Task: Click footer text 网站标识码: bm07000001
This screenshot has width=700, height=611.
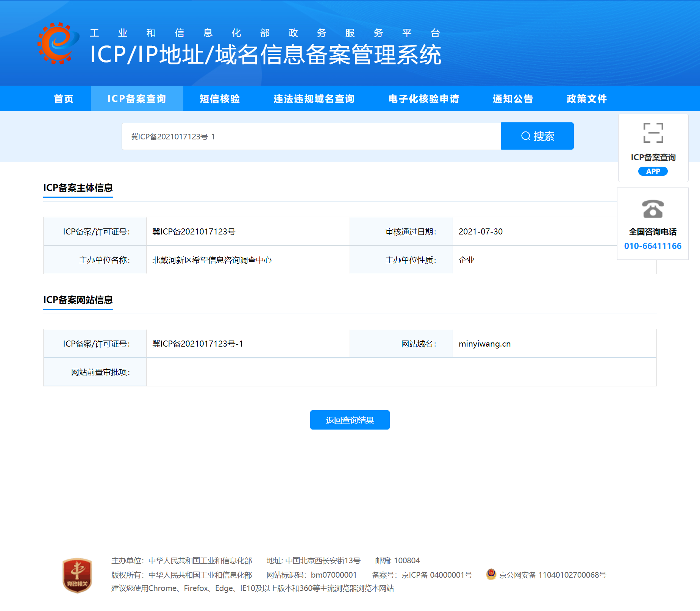Action: 311,575
